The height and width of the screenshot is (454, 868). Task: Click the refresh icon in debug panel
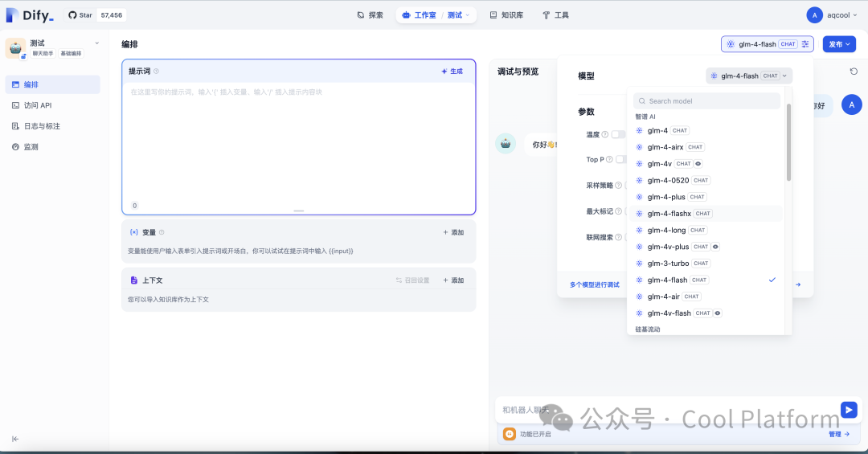pos(854,72)
